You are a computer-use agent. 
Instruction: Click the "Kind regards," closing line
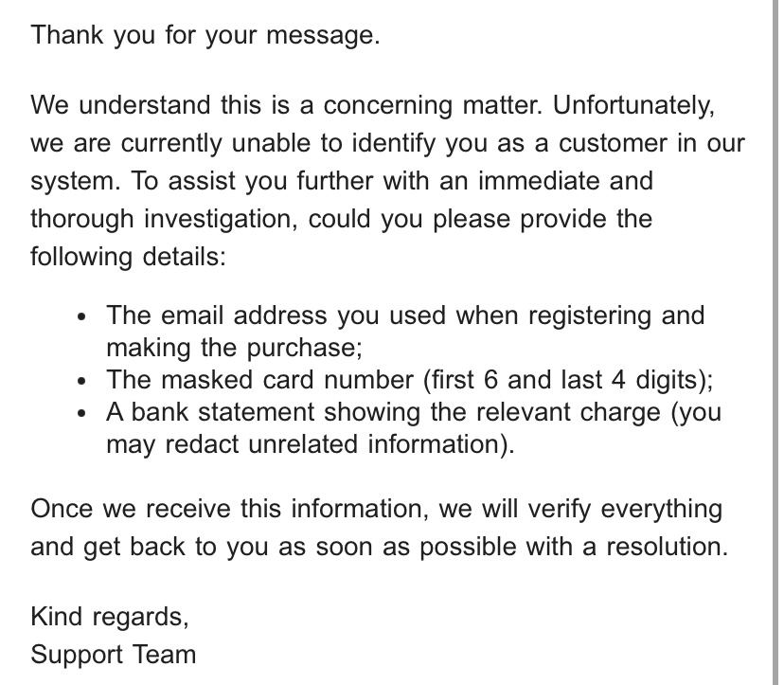(110, 617)
